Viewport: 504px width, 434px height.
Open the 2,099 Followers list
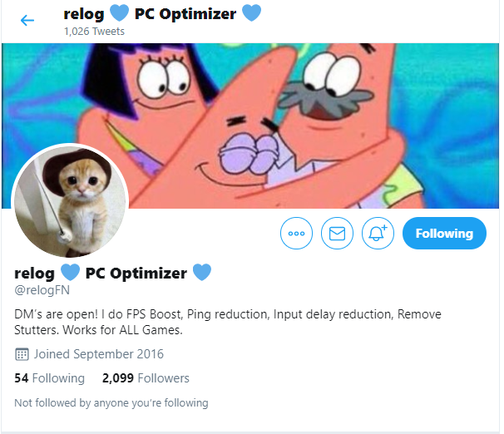(146, 378)
